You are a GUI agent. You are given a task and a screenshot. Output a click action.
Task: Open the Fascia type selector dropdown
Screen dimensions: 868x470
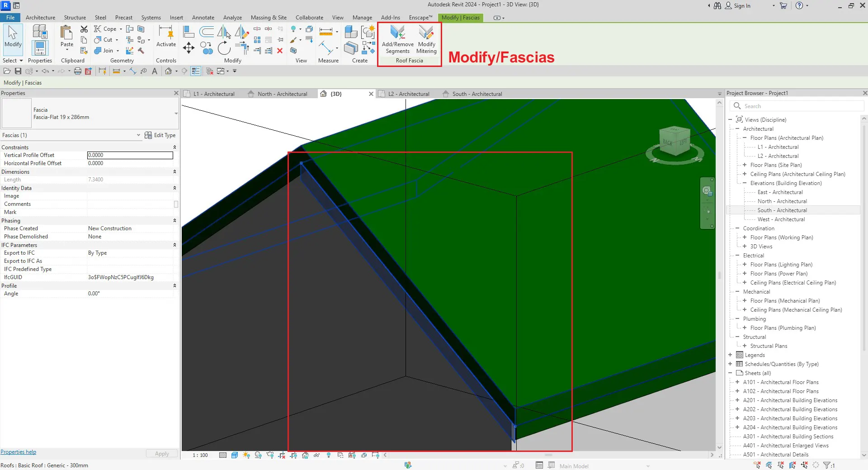176,114
